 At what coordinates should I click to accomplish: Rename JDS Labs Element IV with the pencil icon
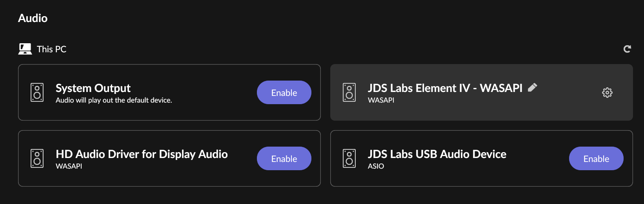point(532,87)
